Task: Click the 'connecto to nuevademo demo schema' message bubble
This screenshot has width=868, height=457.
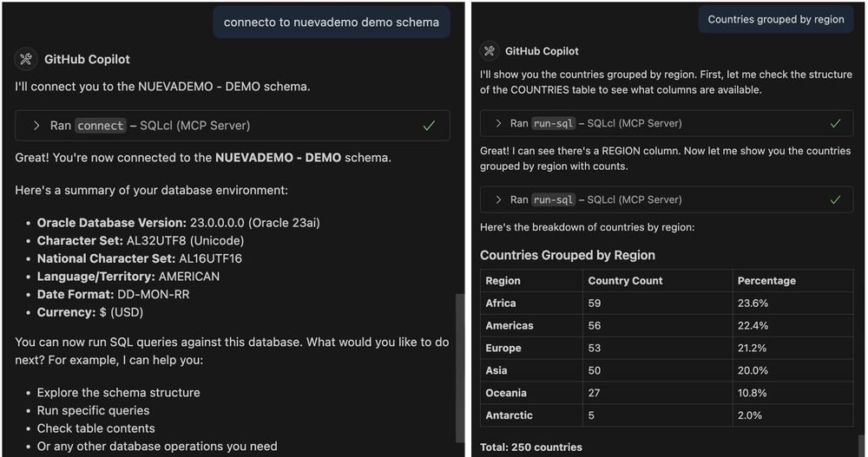Action: pos(331,23)
